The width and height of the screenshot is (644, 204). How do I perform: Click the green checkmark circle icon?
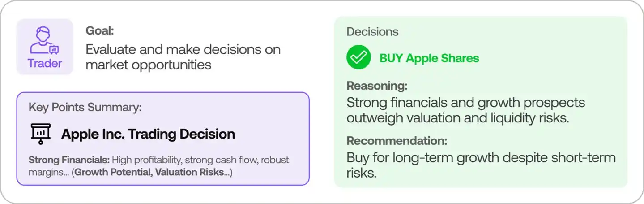[358, 57]
